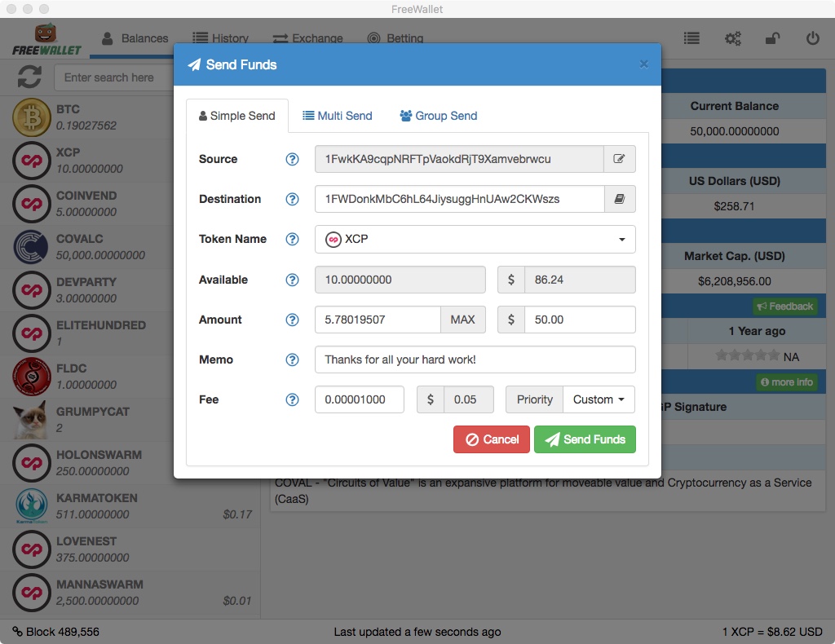Click the Fee help question icon
The height and width of the screenshot is (644, 835).
(x=292, y=399)
